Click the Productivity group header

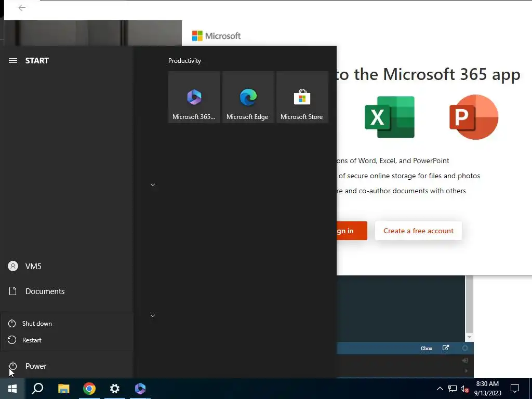tap(184, 61)
